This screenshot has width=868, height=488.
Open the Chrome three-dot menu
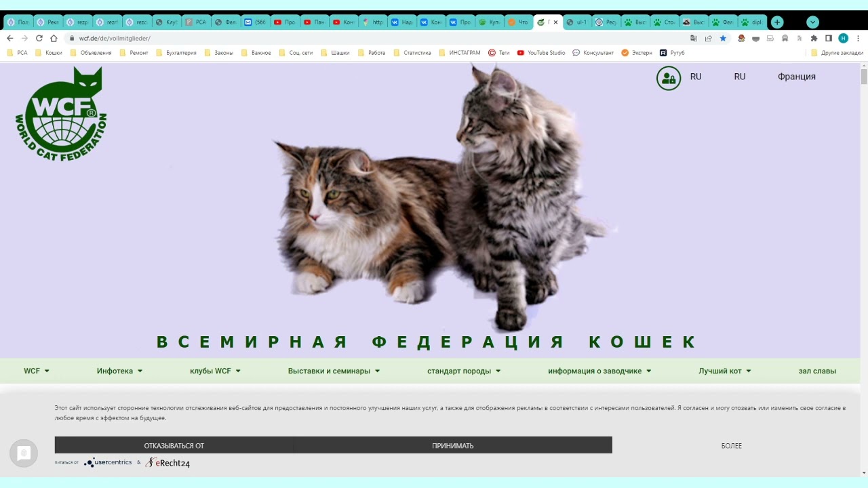click(859, 39)
